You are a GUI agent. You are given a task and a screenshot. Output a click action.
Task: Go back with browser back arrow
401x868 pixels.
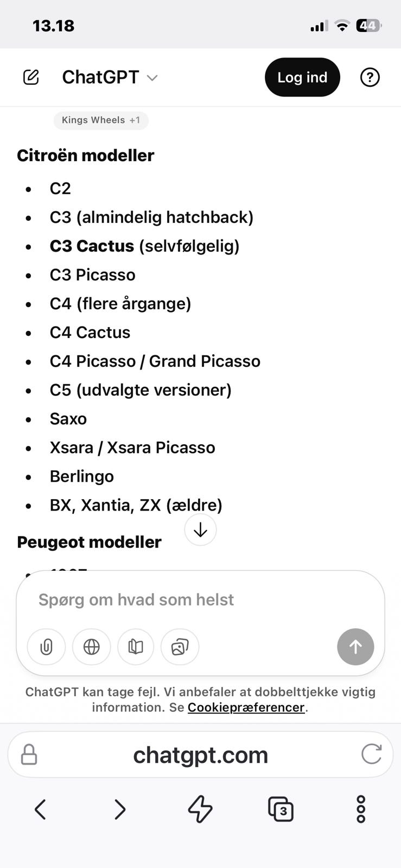[x=40, y=809]
